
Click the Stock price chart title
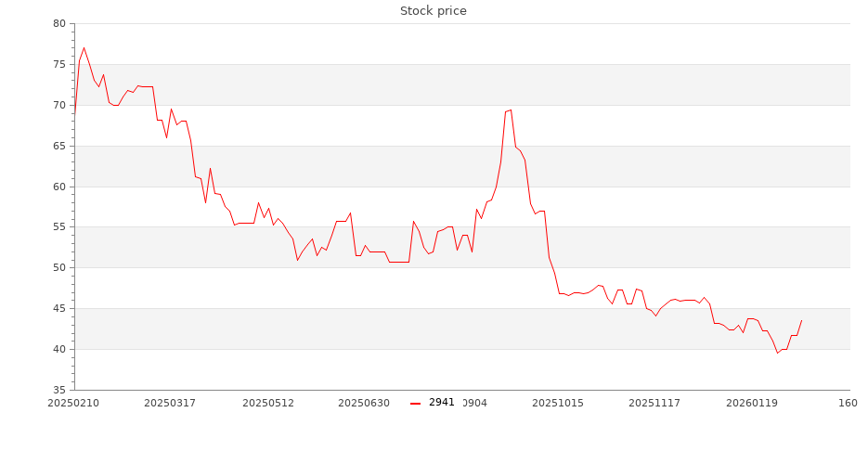[x=434, y=11]
